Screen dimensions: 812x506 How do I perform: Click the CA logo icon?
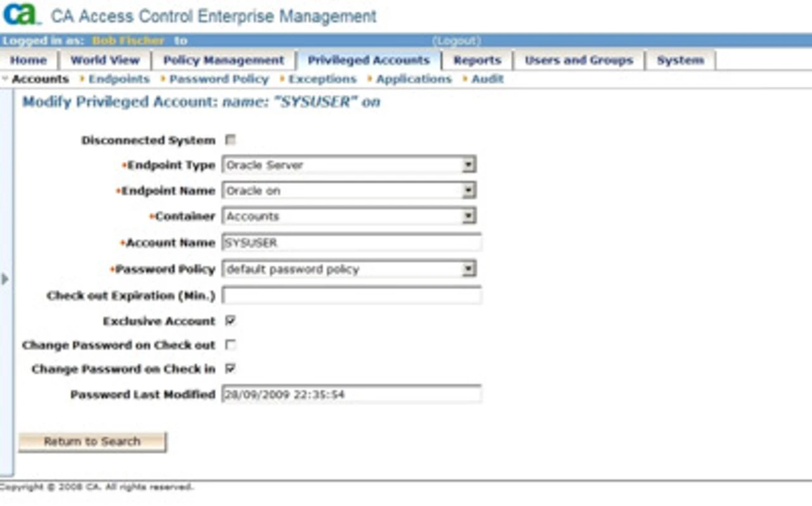coord(21,14)
